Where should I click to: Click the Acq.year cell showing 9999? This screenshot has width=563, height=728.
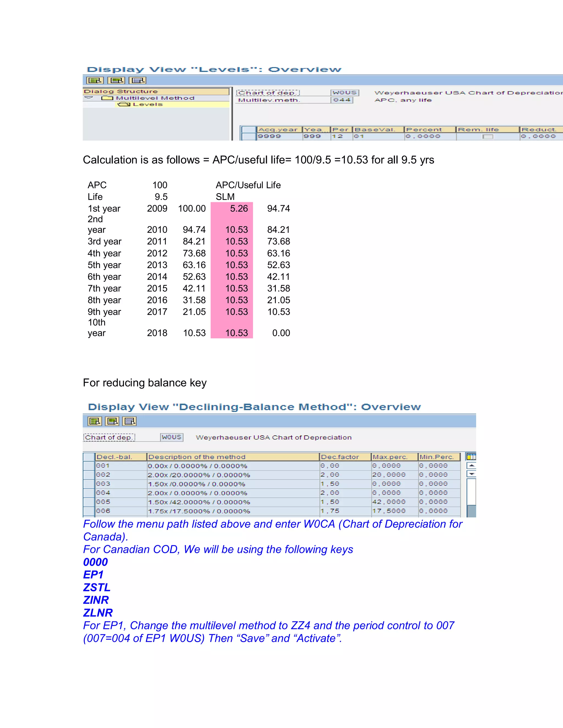tap(280, 136)
